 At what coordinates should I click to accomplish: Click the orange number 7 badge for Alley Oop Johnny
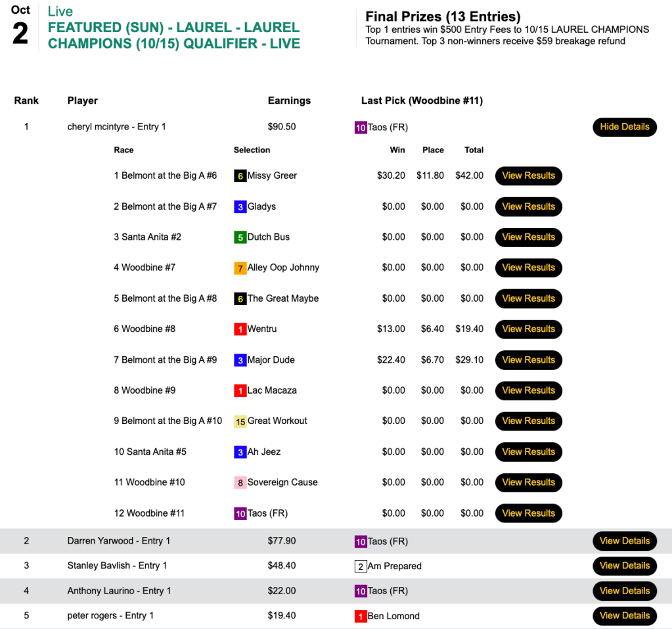click(x=240, y=268)
